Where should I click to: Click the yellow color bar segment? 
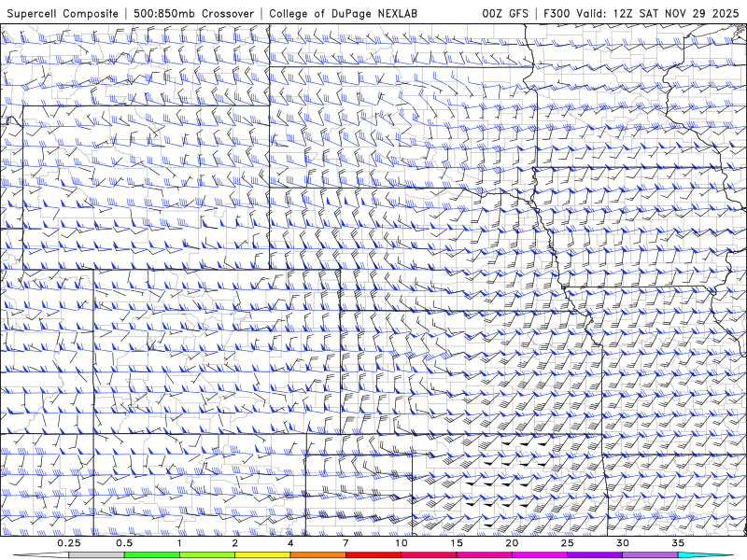click(x=262, y=555)
